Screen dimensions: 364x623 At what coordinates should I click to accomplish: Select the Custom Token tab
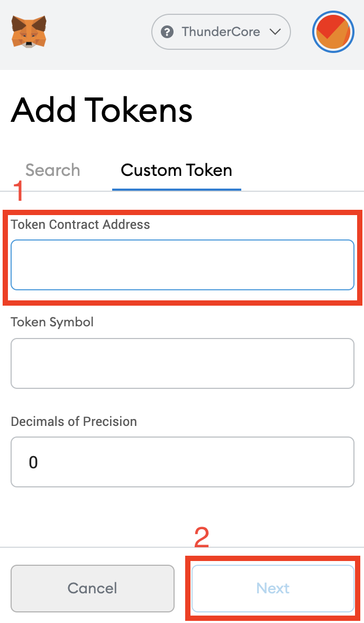pos(176,170)
